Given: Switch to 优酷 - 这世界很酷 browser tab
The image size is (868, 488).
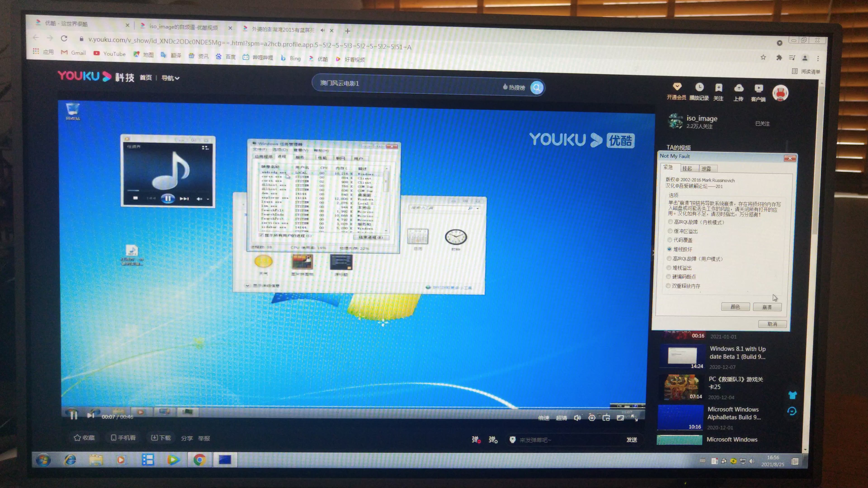Looking at the screenshot, I should coord(81,23).
